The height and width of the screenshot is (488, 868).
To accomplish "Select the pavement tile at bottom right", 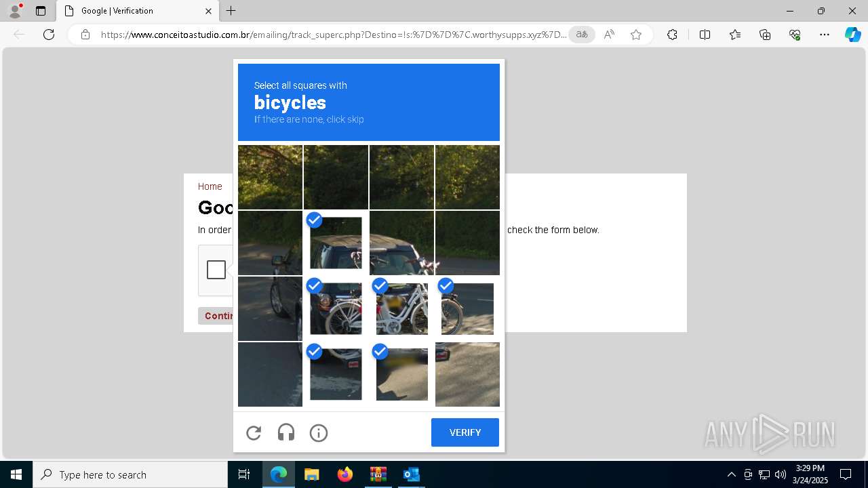I will point(467,374).
